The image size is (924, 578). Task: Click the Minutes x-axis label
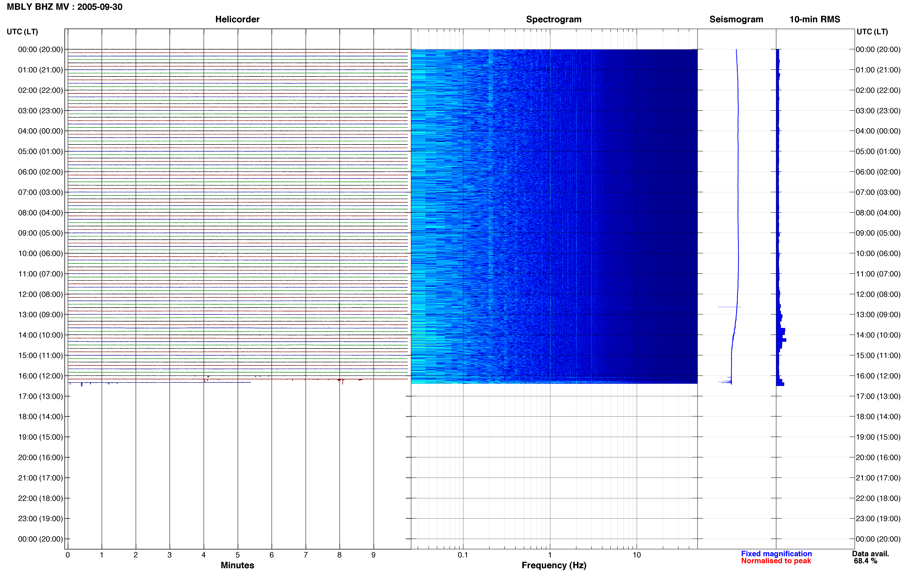point(237,565)
